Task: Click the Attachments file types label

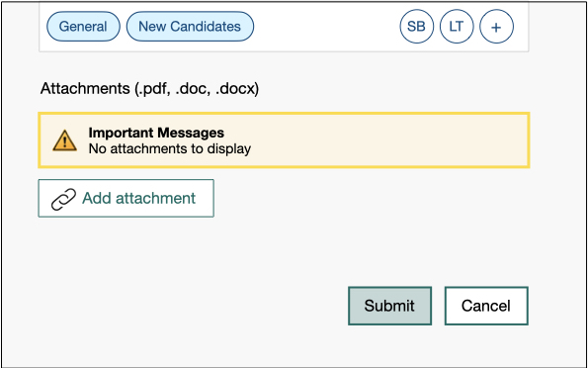Action: pyautogui.click(x=149, y=89)
